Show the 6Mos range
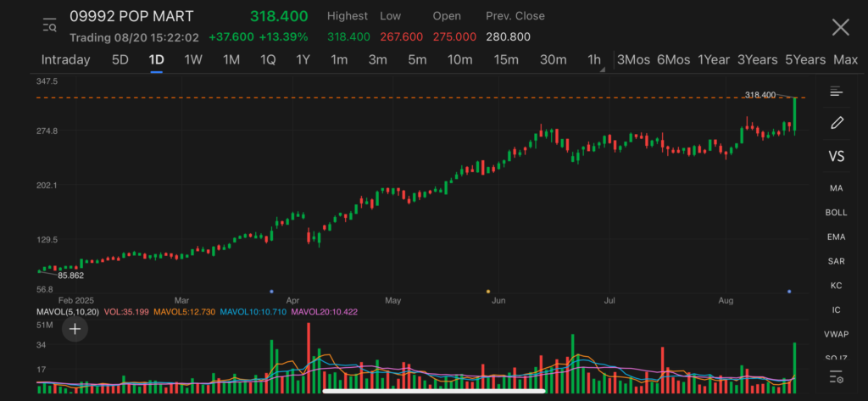The image size is (868, 401). (x=674, y=60)
